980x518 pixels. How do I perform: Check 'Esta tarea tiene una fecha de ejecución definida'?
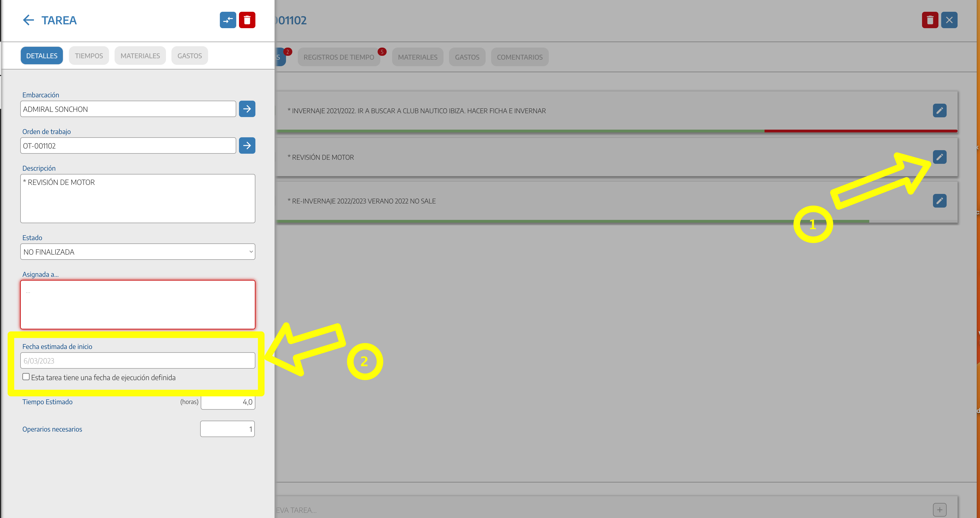(26, 377)
